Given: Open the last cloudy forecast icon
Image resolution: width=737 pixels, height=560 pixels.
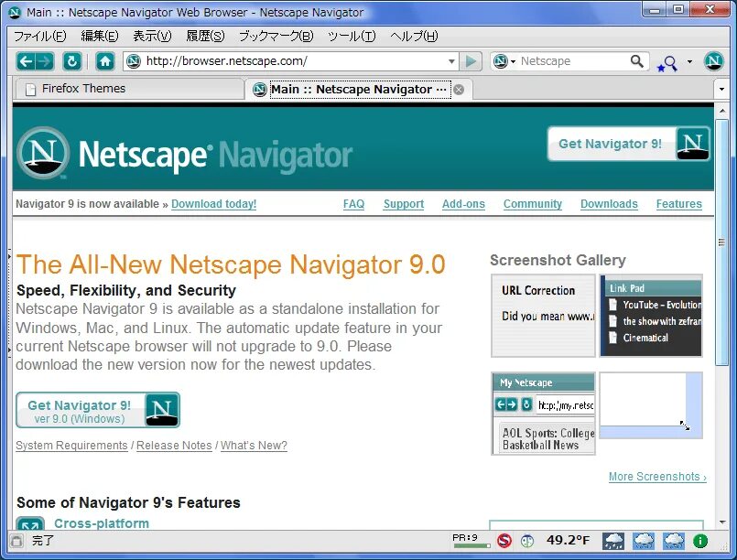Looking at the screenshot, I should point(674,541).
